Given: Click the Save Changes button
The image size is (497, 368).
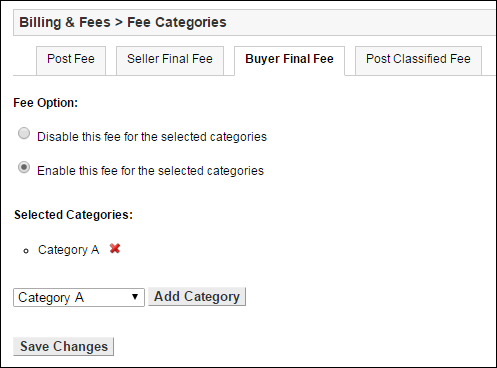Looking at the screenshot, I should (64, 346).
